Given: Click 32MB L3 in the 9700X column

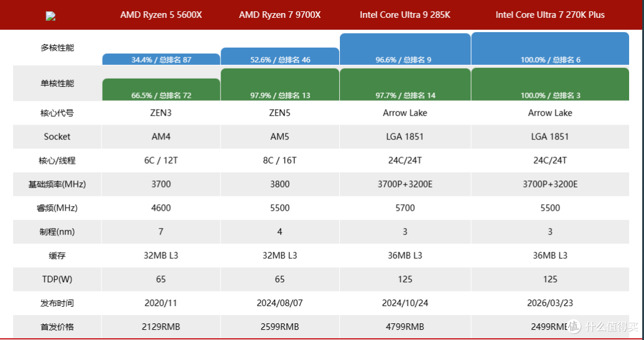Looking at the screenshot, I should pyautogui.click(x=280, y=255).
